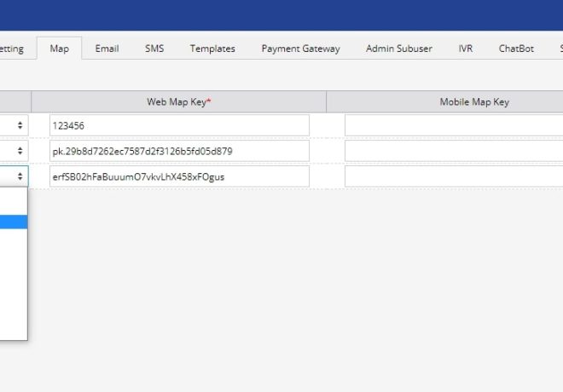Click the Mobile Map Key column header

click(x=474, y=101)
